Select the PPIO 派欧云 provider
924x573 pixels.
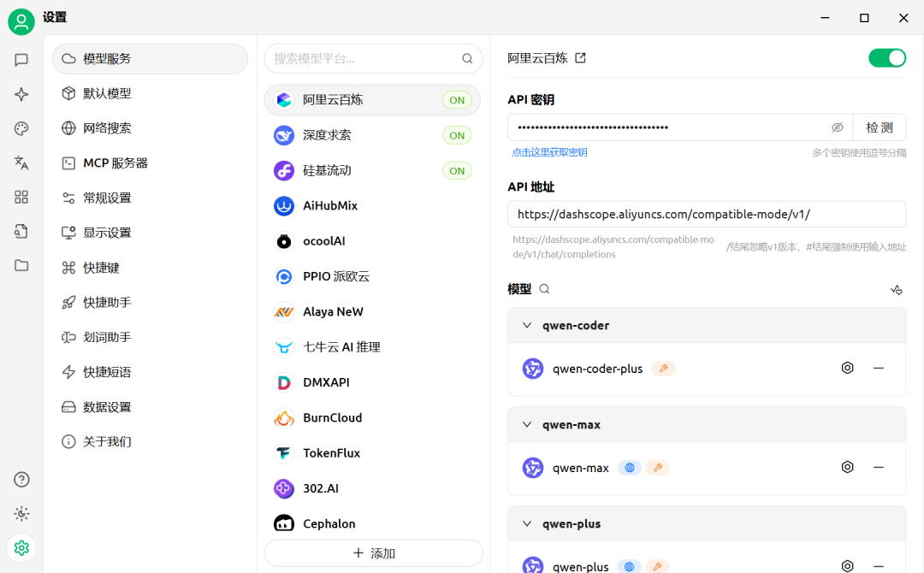(x=372, y=276)
